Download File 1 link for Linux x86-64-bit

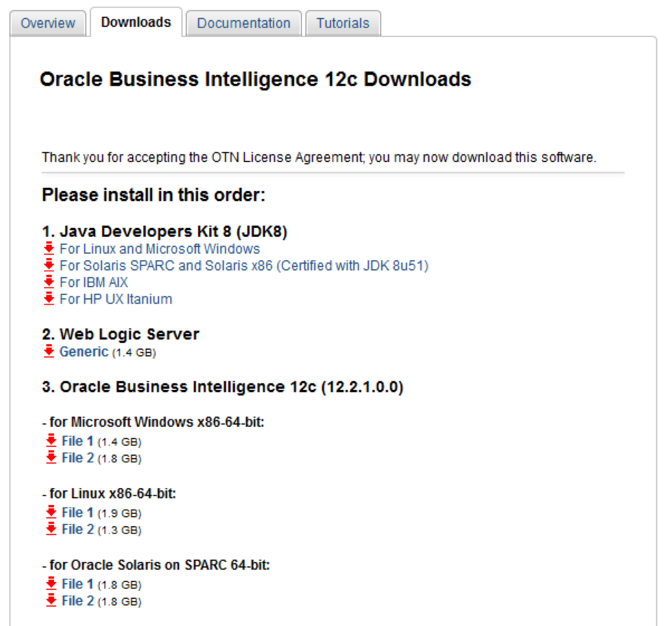click(78, 513)
